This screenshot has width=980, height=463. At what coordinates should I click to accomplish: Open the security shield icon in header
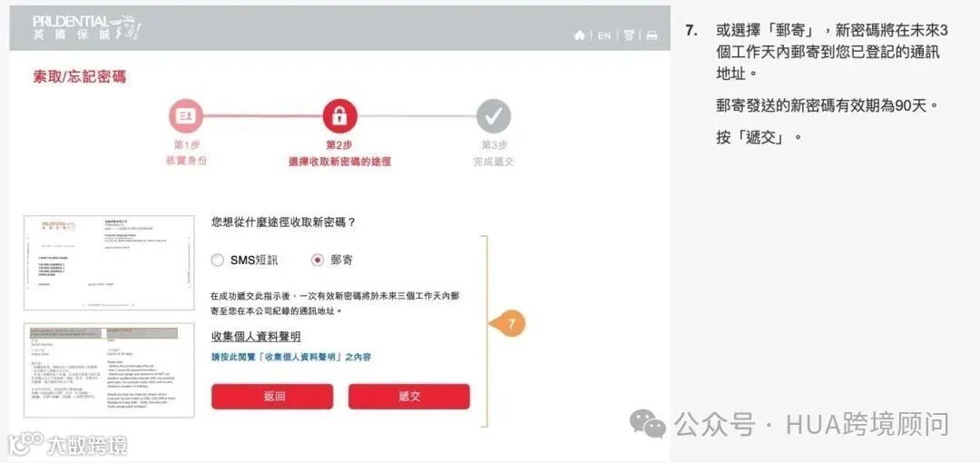click(628, 35)
